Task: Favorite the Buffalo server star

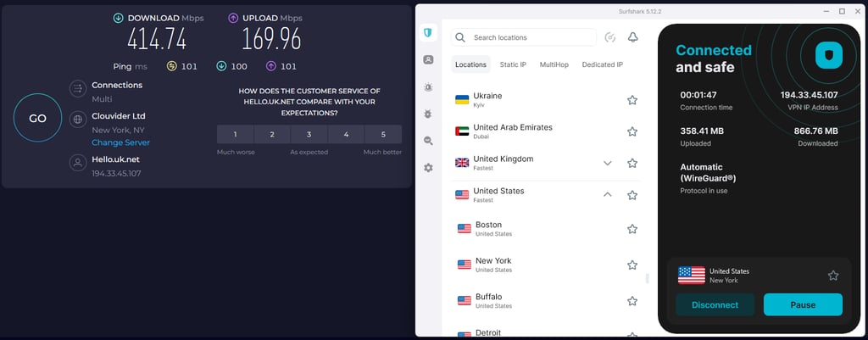Action: pos(632,301)
